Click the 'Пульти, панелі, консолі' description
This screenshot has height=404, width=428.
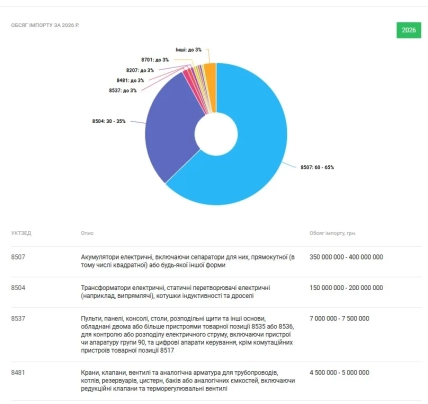pyautogui.click(x=187, y=335)
